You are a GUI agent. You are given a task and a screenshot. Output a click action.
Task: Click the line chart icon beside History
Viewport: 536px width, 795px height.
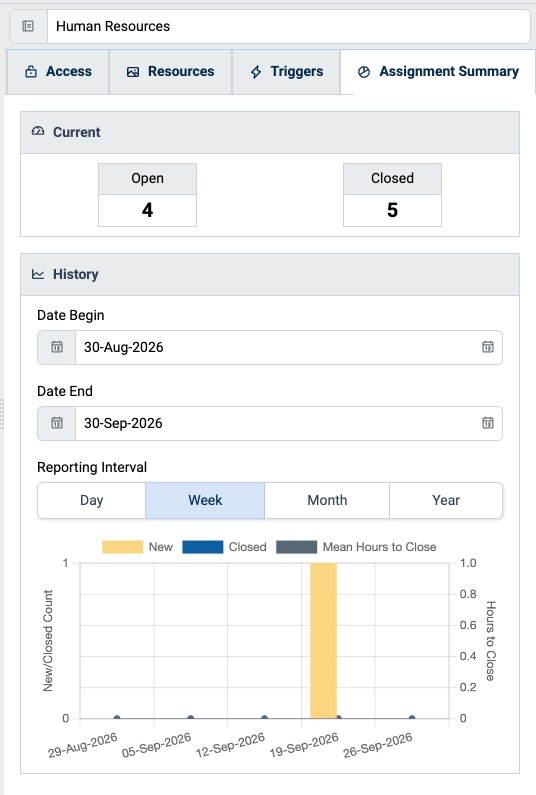38,274
